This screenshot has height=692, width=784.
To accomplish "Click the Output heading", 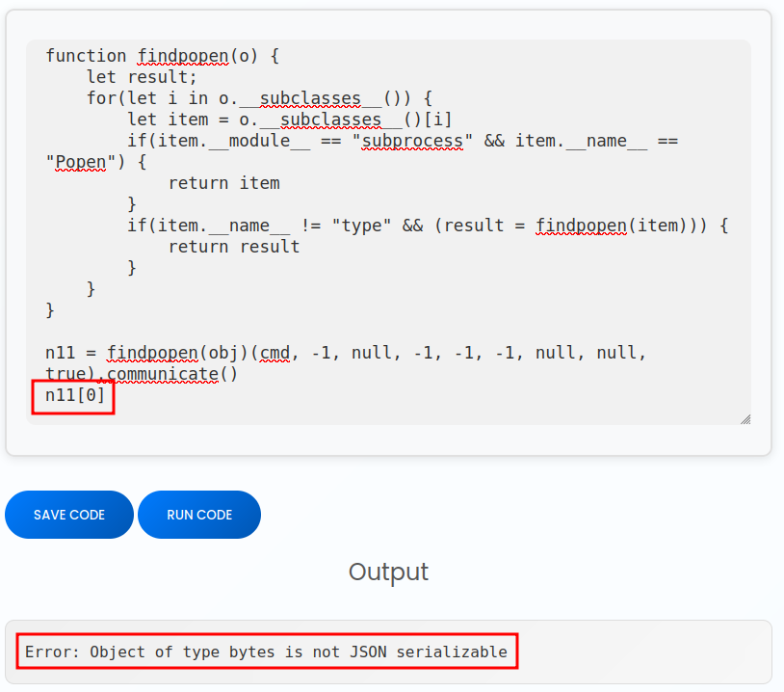I will coord(388,572).
